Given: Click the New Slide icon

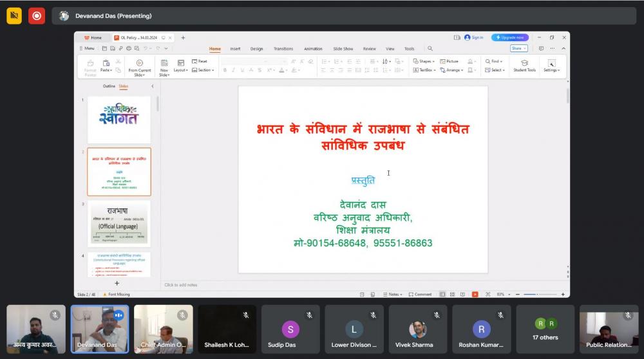Looking at the screenshot, I should (x=164, y=63).
